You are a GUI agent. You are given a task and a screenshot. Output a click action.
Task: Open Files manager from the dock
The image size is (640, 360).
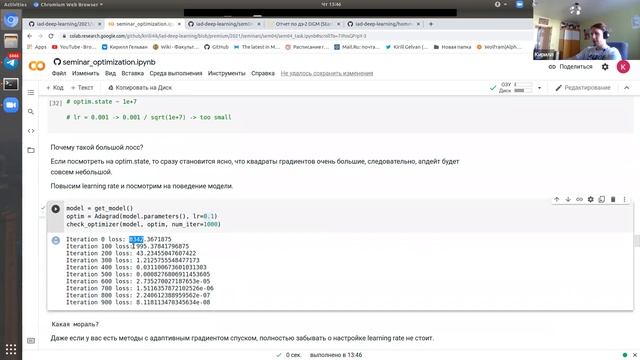coord(11,41)
